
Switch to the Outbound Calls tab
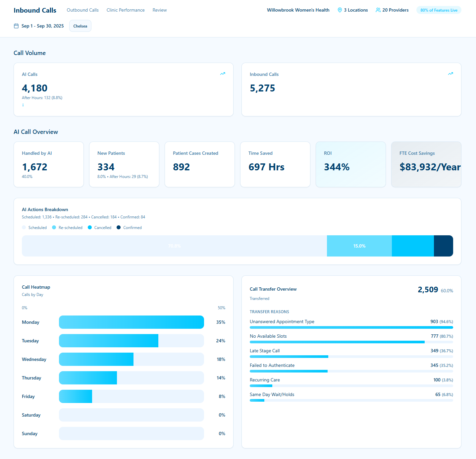(83, 10)
